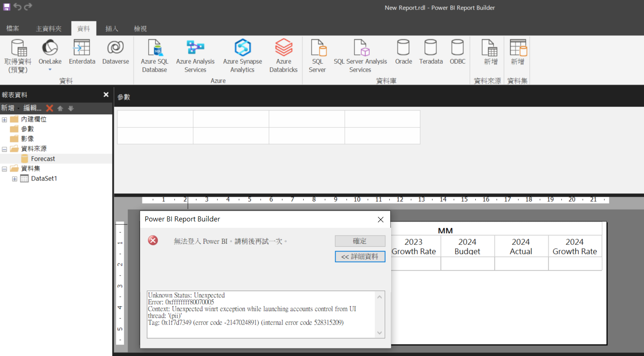Select the Enterdata source icon
This screenshot has height=356, width=644.
[82, 52]
